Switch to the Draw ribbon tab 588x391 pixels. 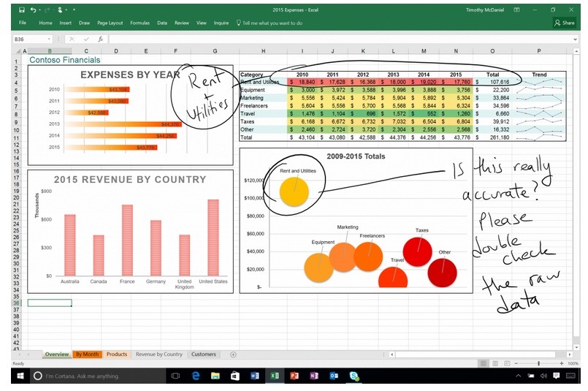(x=84, y=23)
